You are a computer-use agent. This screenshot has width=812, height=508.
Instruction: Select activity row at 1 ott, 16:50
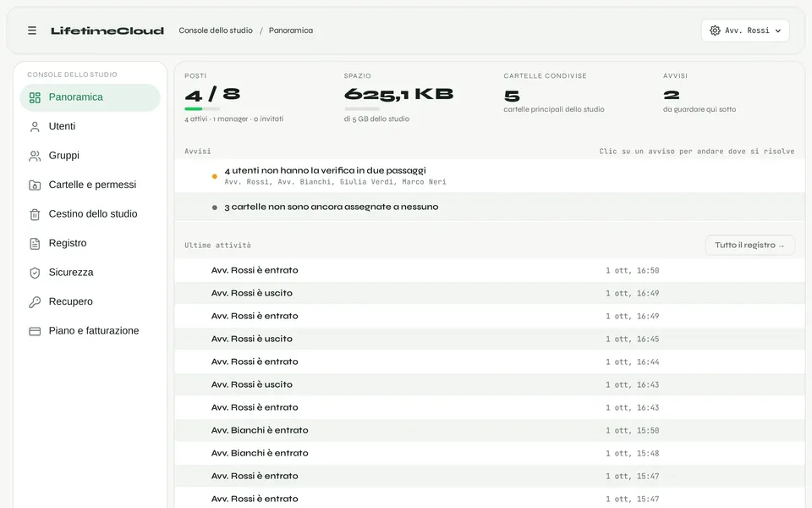490,271
